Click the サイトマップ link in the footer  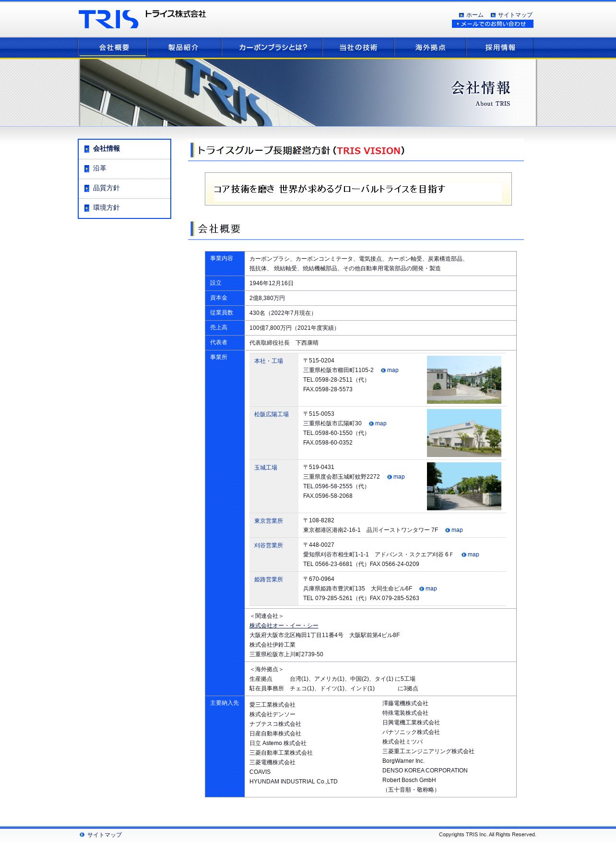tap(105, 835)
